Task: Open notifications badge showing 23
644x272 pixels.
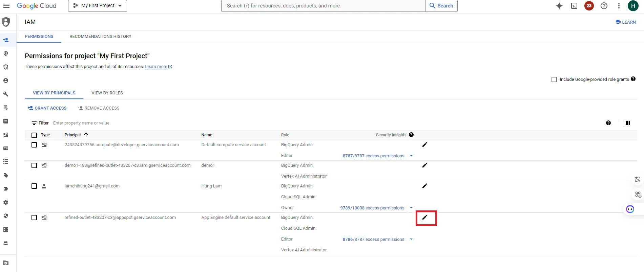Action: coord(589,6)
